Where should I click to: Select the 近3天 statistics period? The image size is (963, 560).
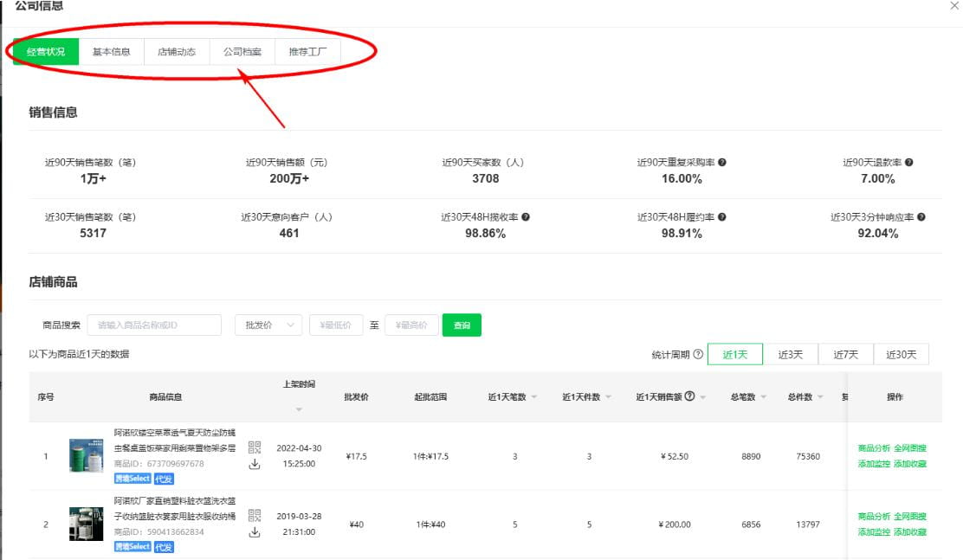coord(790,354)
